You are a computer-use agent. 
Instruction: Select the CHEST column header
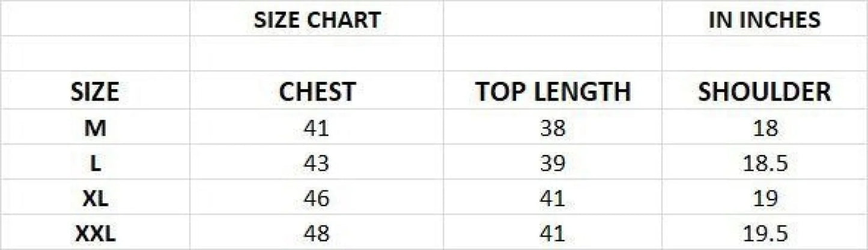pyautogui.click(x=317, y=92)
